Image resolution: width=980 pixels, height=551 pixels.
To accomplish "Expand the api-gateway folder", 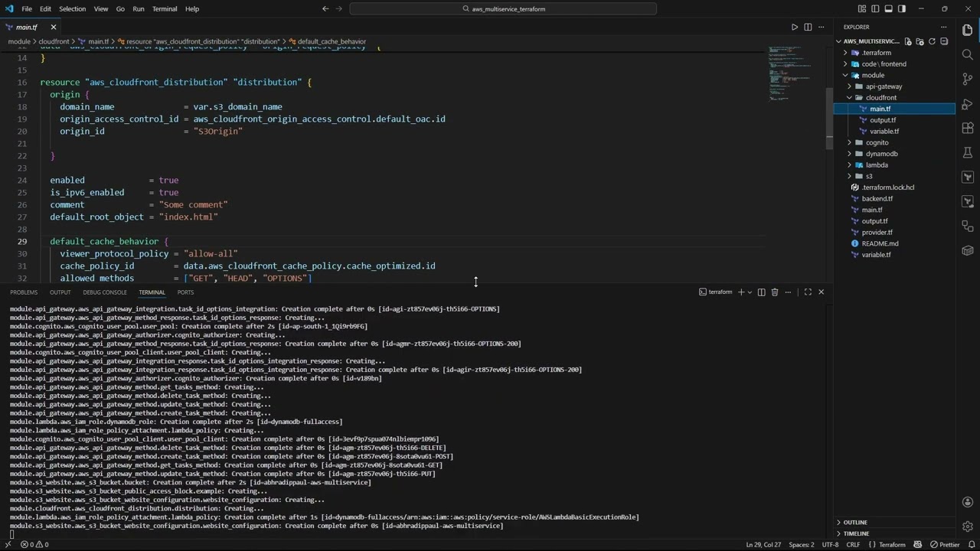I will point(894,86).
